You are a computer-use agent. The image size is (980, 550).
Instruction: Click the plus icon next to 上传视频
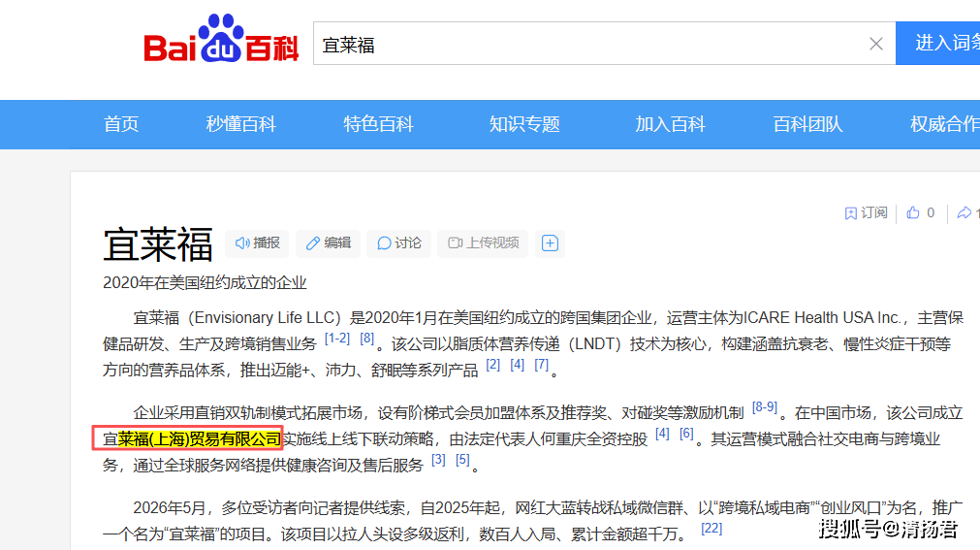550,243
